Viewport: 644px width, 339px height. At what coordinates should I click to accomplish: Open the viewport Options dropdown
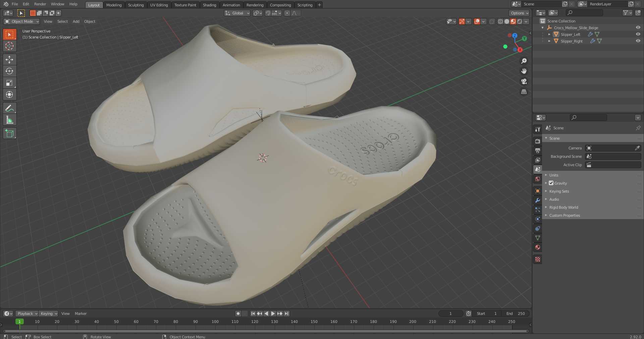click(x=519, y=13)
